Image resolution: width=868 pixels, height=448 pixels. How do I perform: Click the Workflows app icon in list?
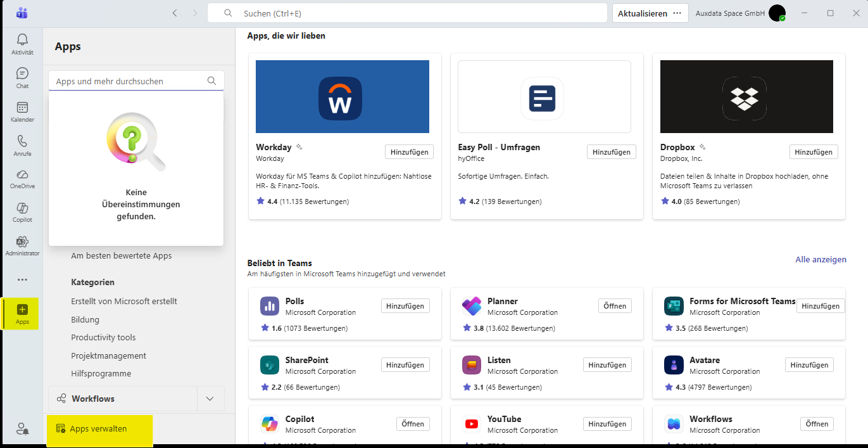tap(674, 424)
